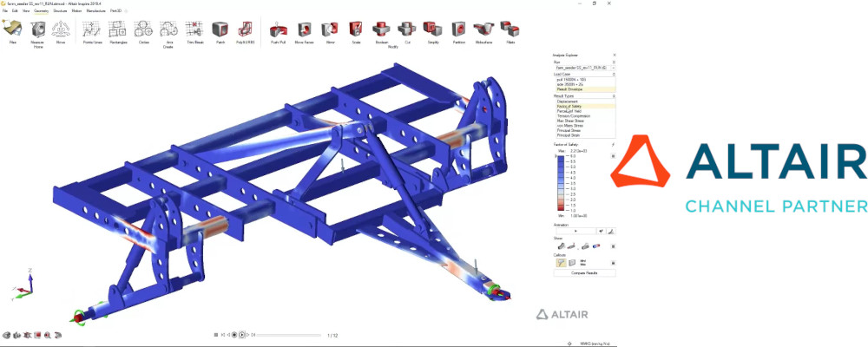Viewport: 868px width, 347px height.
Task: Select the PolyNURBS tool
Action: tap(246, 29)
